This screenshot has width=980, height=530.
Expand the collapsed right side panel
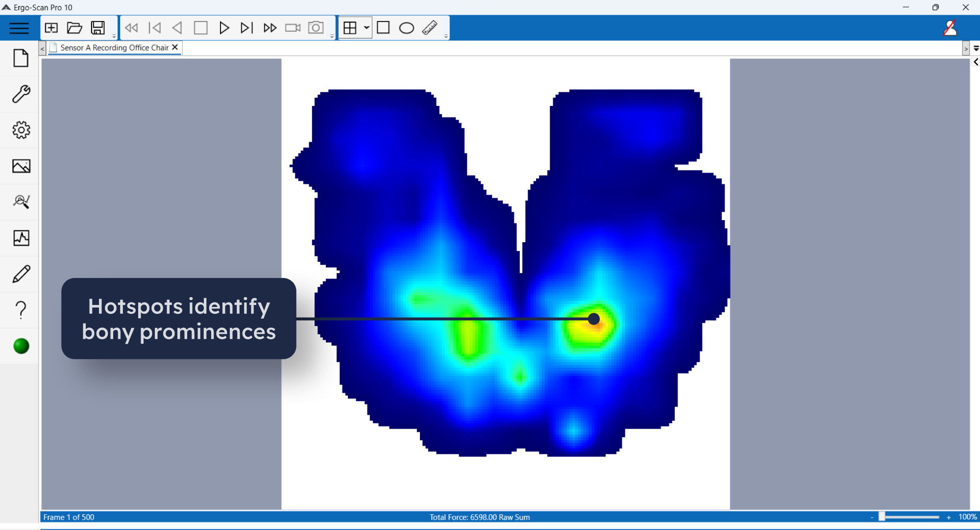[x=976, y=62]
